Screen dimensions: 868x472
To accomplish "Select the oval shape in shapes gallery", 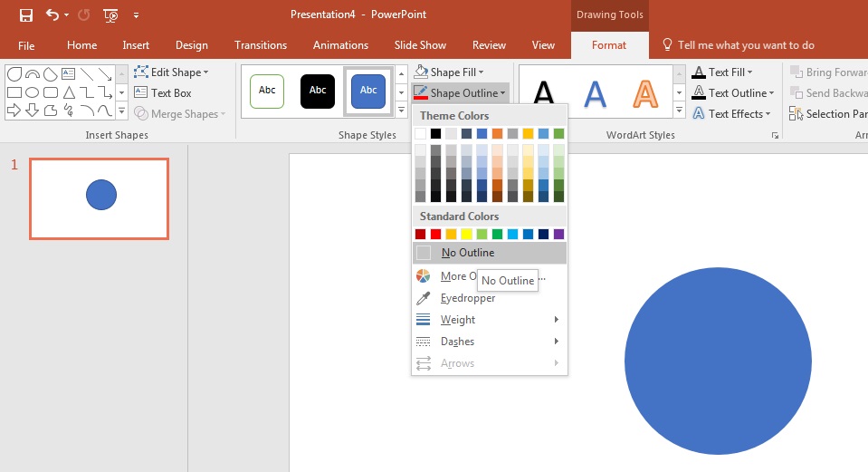I will point(32,92).
